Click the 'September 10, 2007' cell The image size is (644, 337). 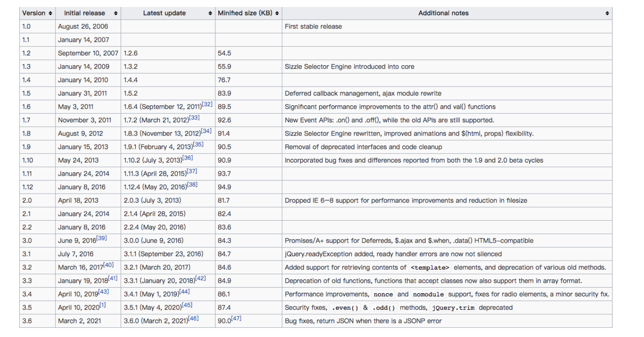click(88, 53)
